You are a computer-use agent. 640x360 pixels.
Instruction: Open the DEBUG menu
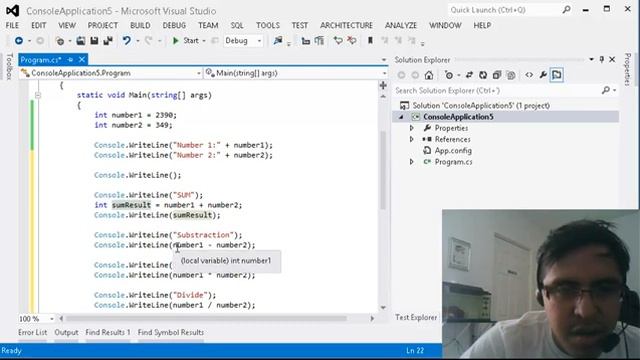(174, 25)
